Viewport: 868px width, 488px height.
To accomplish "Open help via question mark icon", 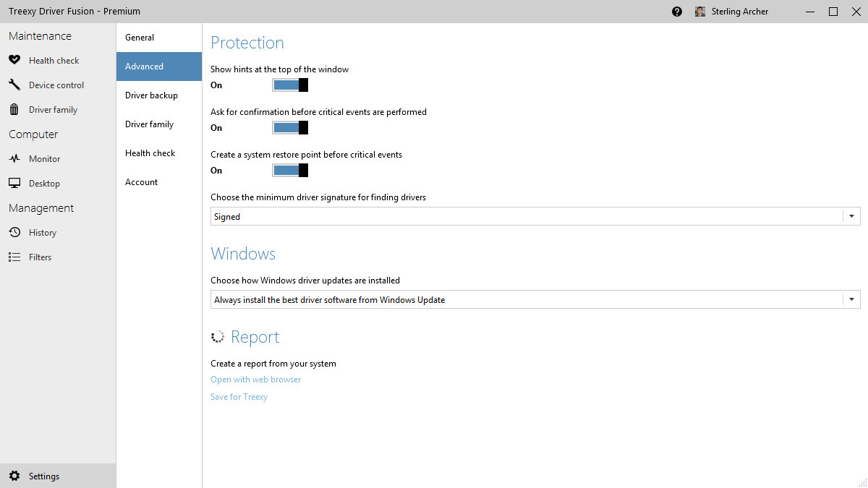I will coord(677,12).
